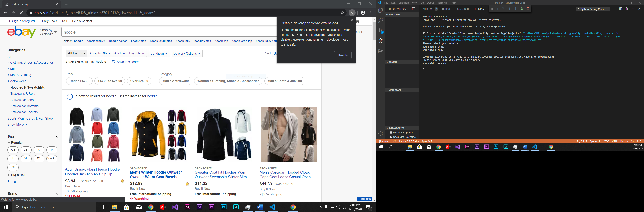The height and width of the screenshot is (212, 644).
Task: Toggle the bookmark star for this eBay page
Action: tap(342, 13)
